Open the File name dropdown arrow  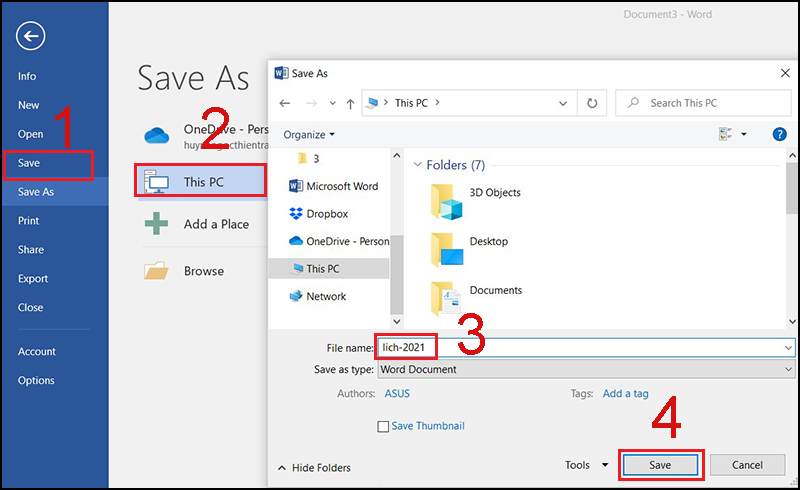[x=789, y=348]
